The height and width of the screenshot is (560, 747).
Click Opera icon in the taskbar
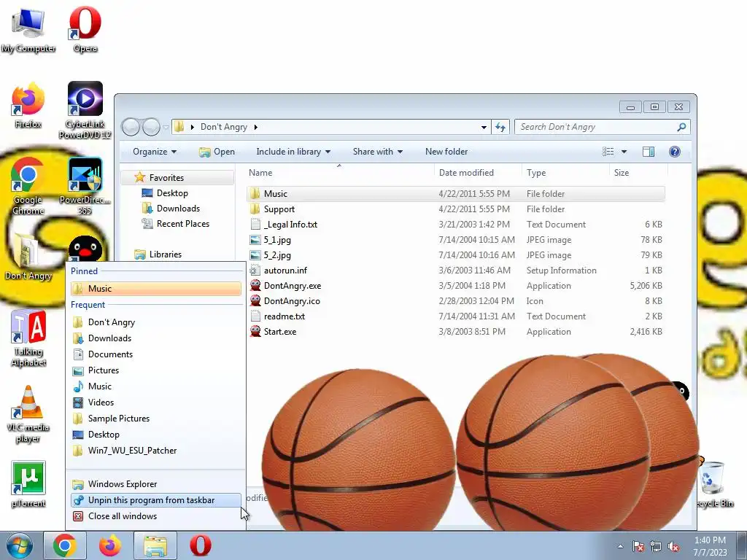point(201,545)
